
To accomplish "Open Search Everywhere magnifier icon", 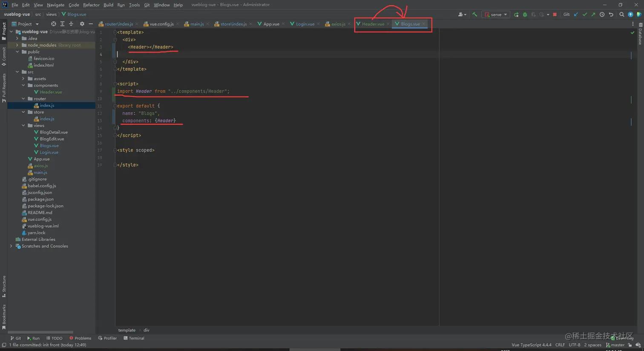I will 621,14.
